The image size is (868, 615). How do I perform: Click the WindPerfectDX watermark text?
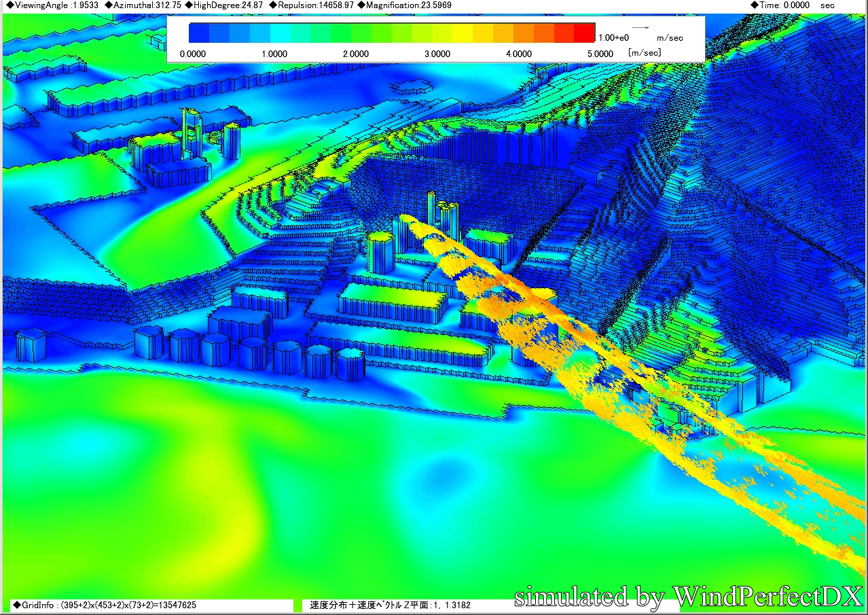pyautogui.click(x=687, y=597)
